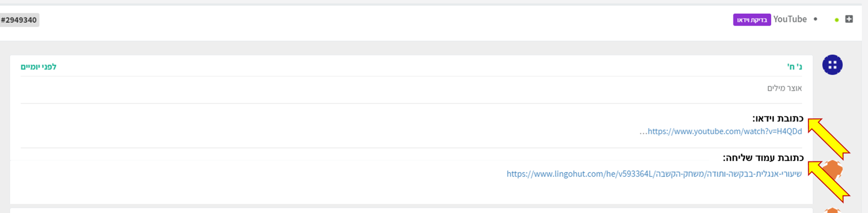Click the blue four-dot user avatar

[x=832, y=65]
